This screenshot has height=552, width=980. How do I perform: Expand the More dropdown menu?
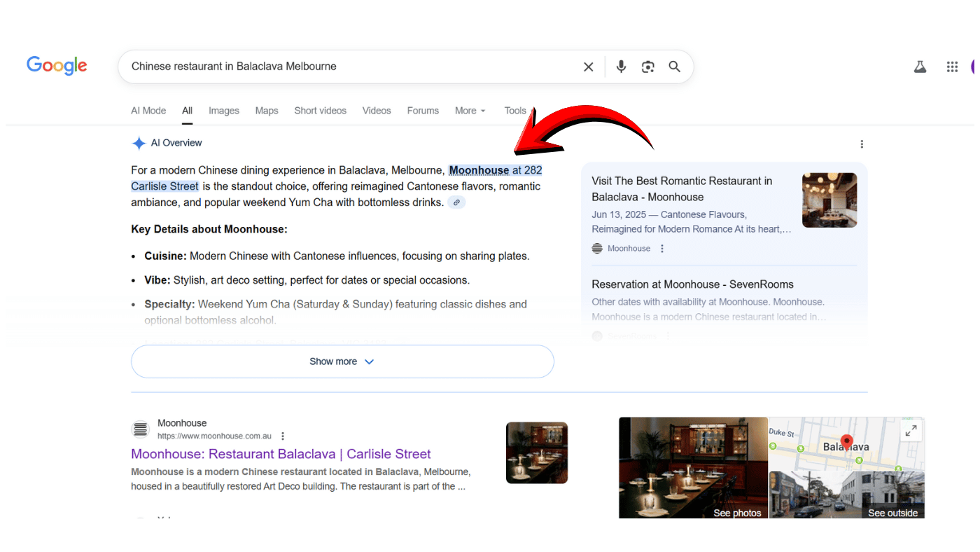pos(470,111)
